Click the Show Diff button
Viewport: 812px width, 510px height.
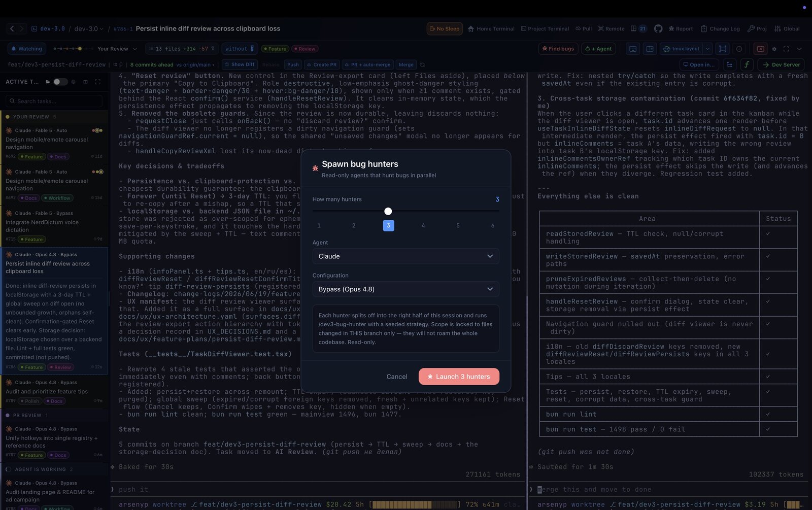click(240, 64)
